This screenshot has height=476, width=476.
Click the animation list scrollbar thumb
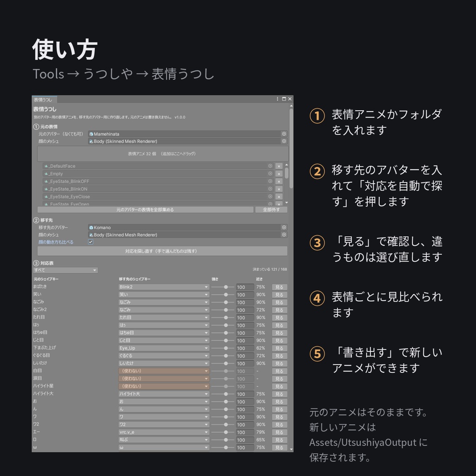click(x=286, y=173)
